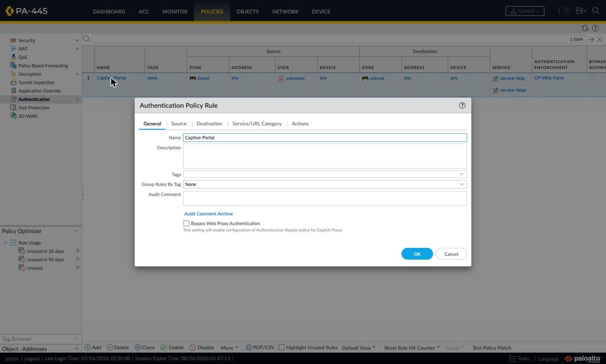Image resolution: width=606 pixels, height=364 pixels.
Task: Open the Audit Comment Archive link
Action: click(x=208, y=214)
